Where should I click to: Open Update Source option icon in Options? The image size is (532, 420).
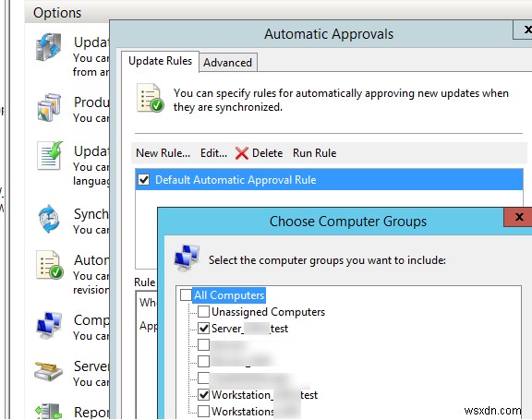(x=48, y=47)
